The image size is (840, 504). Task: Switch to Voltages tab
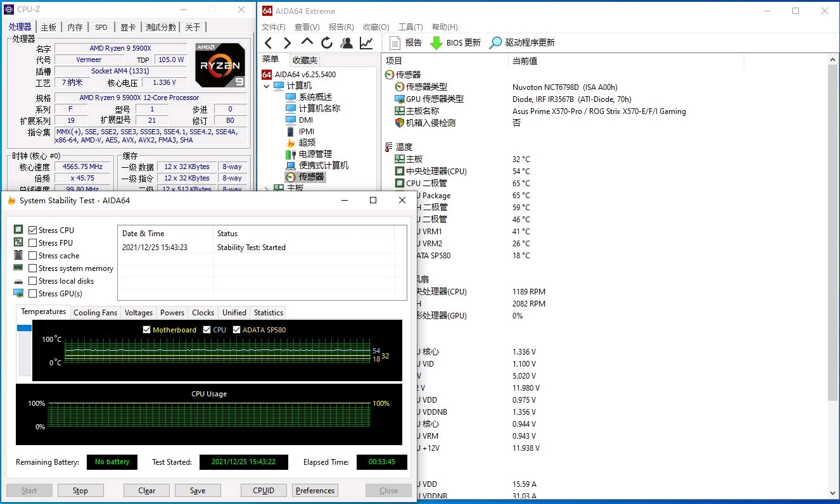click(x=139, y=313)
